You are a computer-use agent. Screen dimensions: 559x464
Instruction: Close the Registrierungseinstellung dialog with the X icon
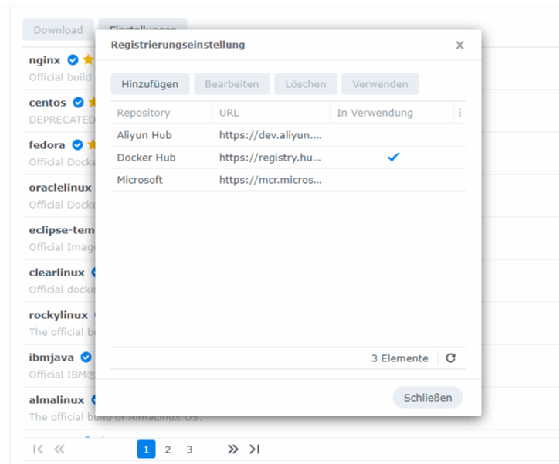coord(460,45)
